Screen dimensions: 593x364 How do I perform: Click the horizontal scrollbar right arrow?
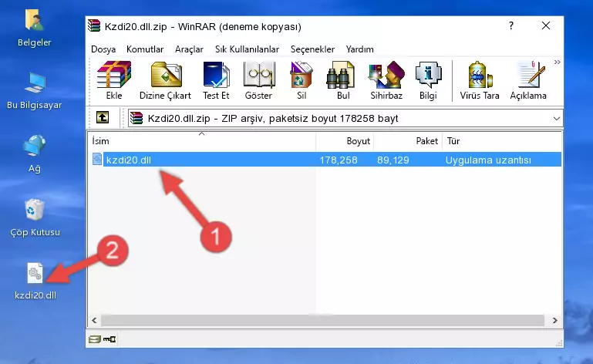pos(554,321)
